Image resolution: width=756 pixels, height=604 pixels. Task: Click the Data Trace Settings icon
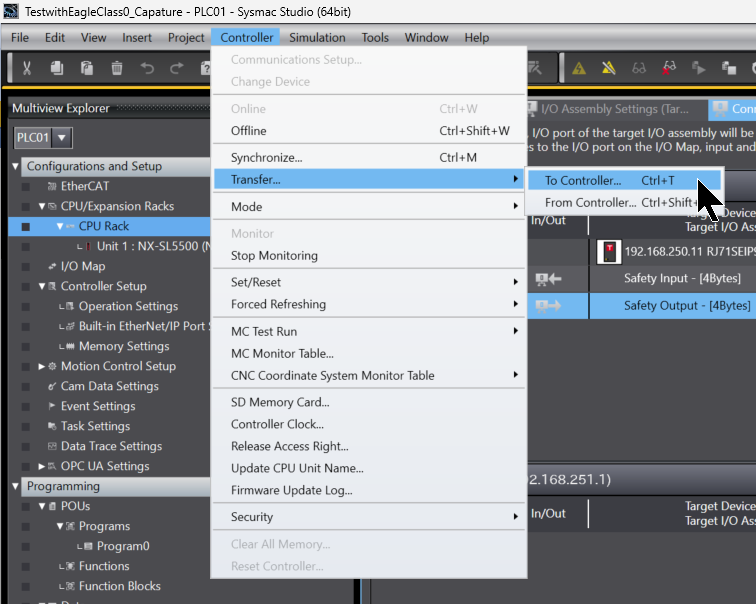[x=52, y=446]
